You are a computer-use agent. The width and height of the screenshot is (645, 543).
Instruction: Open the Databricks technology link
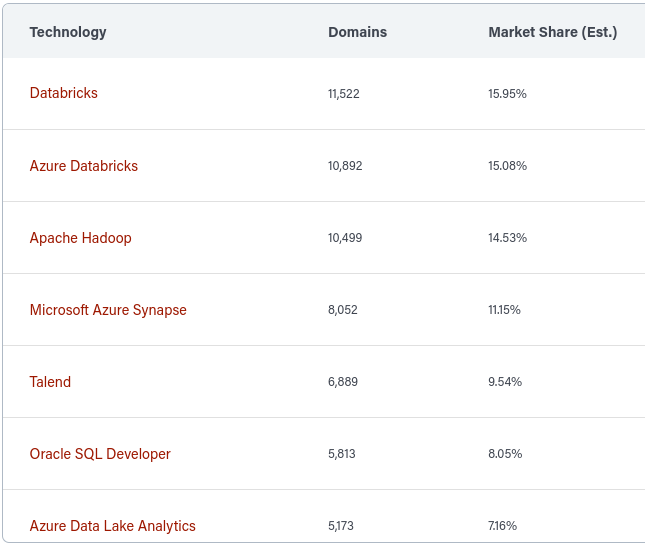tap(64, 93)
